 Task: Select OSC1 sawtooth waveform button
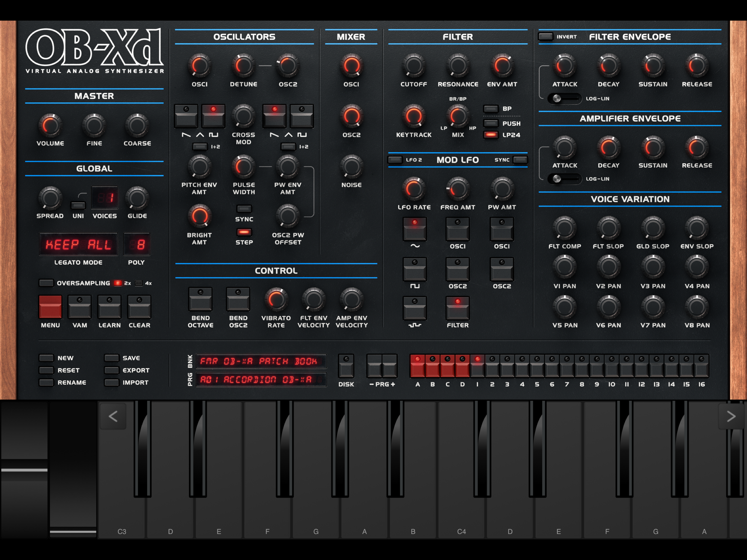coord(186,116)
